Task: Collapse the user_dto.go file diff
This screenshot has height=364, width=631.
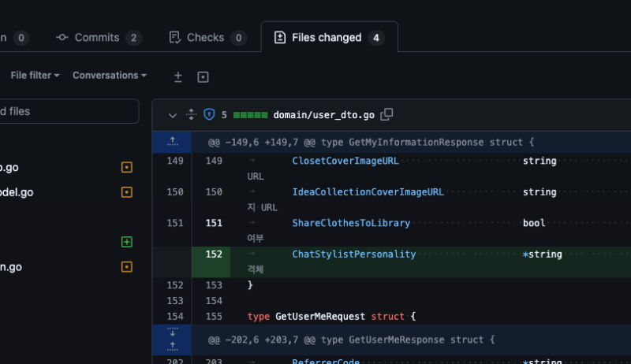Action: [173, 115]
